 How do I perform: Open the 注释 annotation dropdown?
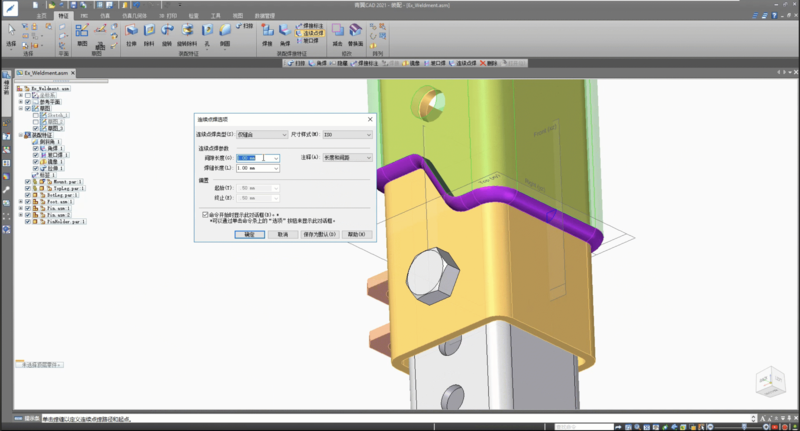point(346,158)
